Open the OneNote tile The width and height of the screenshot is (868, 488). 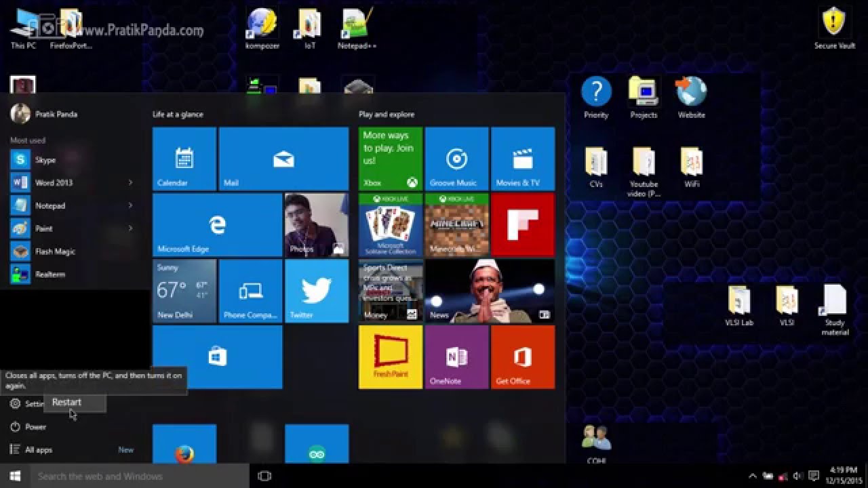[x=456, y=357]
